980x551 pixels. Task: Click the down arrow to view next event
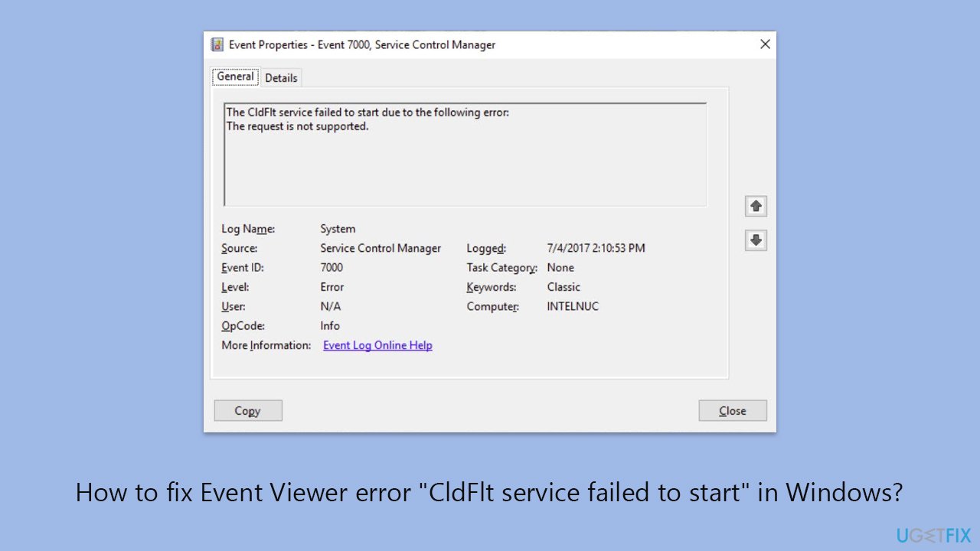click(756, 240)
